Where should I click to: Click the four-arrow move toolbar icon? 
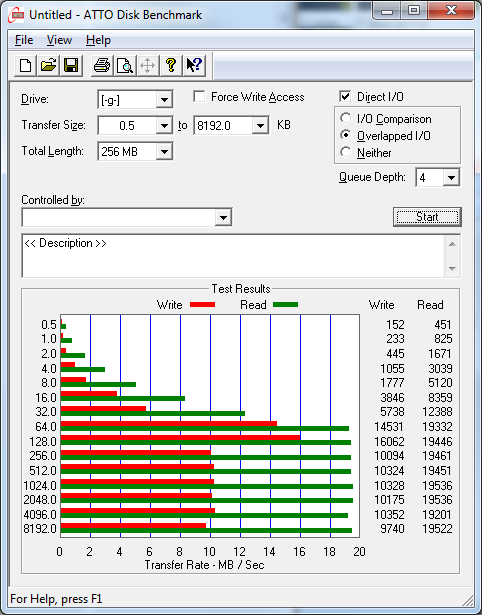pyautogui.click(x=147, y=65)
